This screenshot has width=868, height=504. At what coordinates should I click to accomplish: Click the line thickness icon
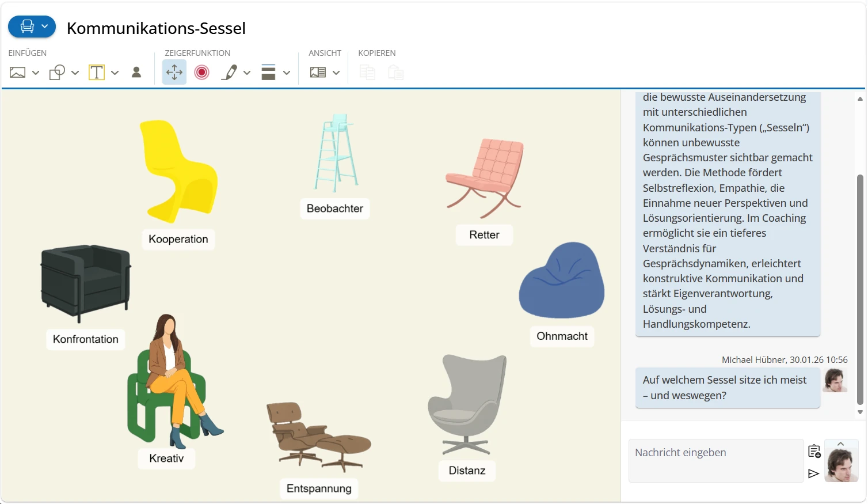[x=268, y=73]
